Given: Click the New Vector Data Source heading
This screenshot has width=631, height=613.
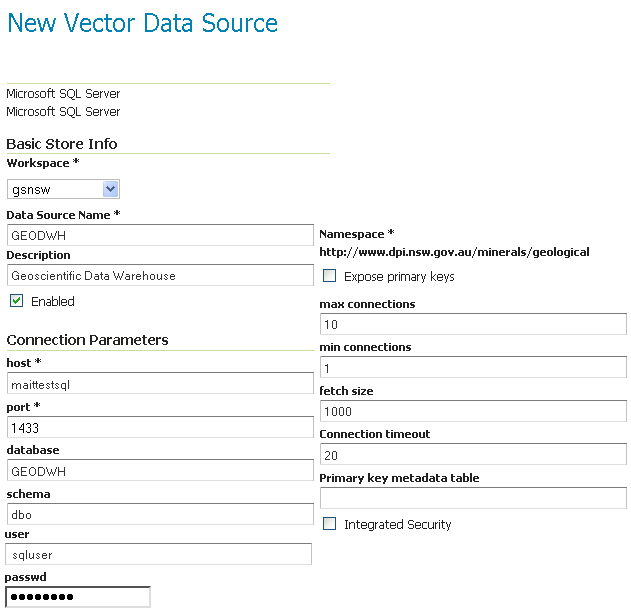Looking at the screenshot, I should pos(142,23).
